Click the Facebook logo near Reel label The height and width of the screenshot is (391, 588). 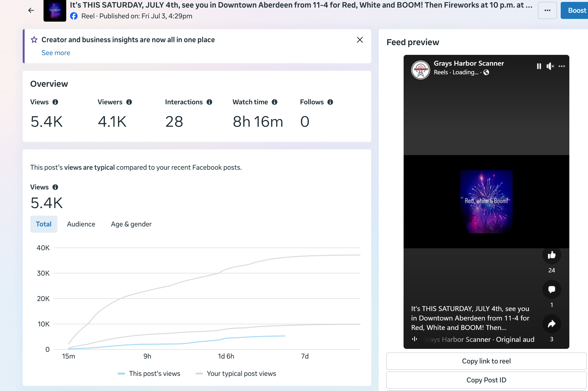click(74, 16)
